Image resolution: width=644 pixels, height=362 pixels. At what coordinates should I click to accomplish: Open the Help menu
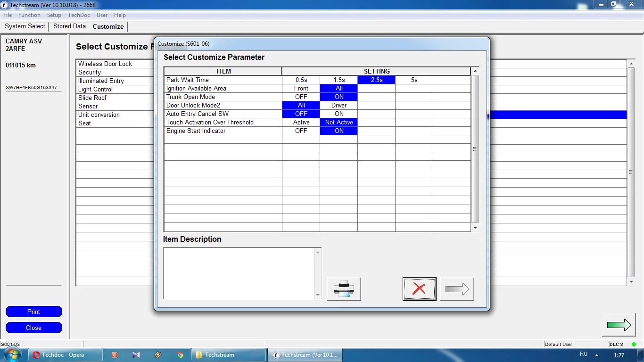120,15
